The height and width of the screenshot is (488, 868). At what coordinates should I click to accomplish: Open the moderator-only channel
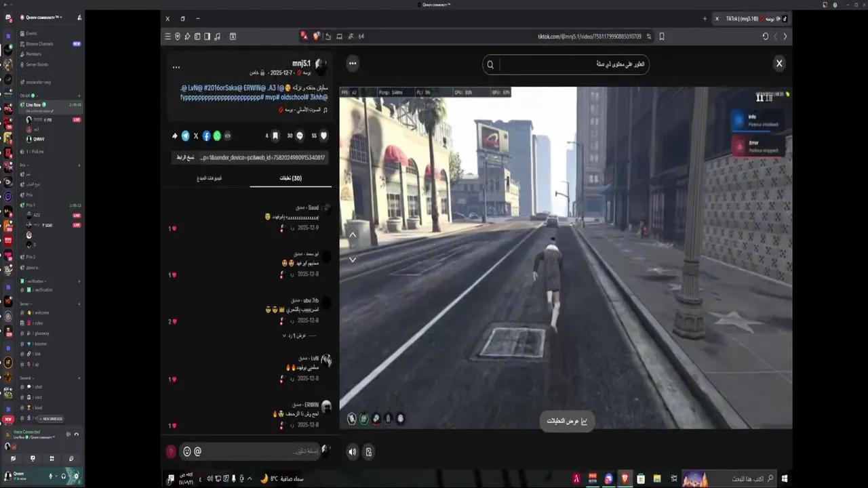(x=50, y=82)
